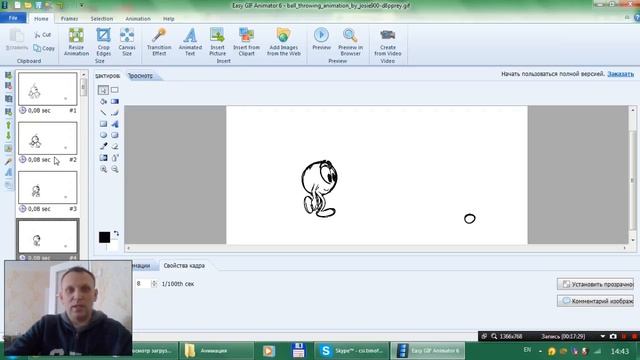Select the Crop Edges tool
Image resolution: width=640 pixels, height=360 pixels.
[x=103, y=42]
